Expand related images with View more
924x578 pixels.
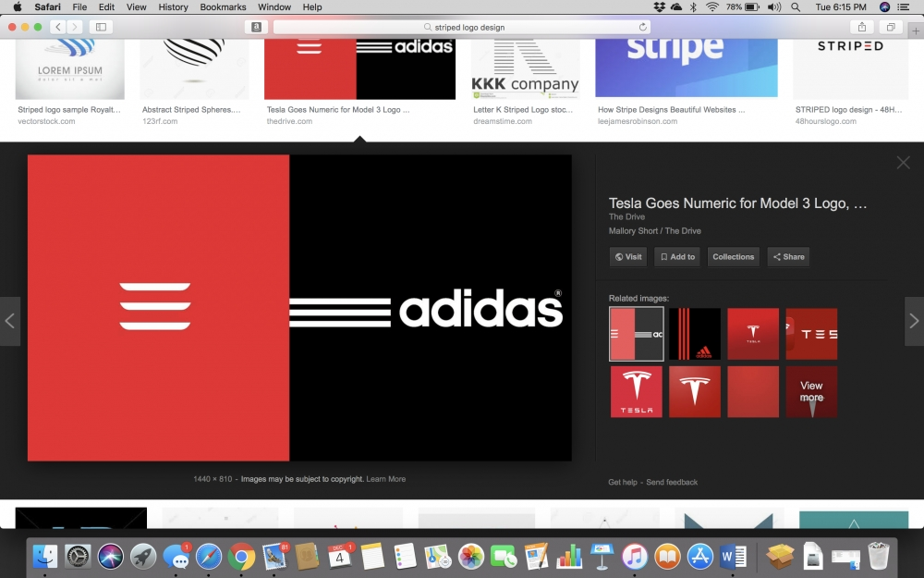click(811, 391)
